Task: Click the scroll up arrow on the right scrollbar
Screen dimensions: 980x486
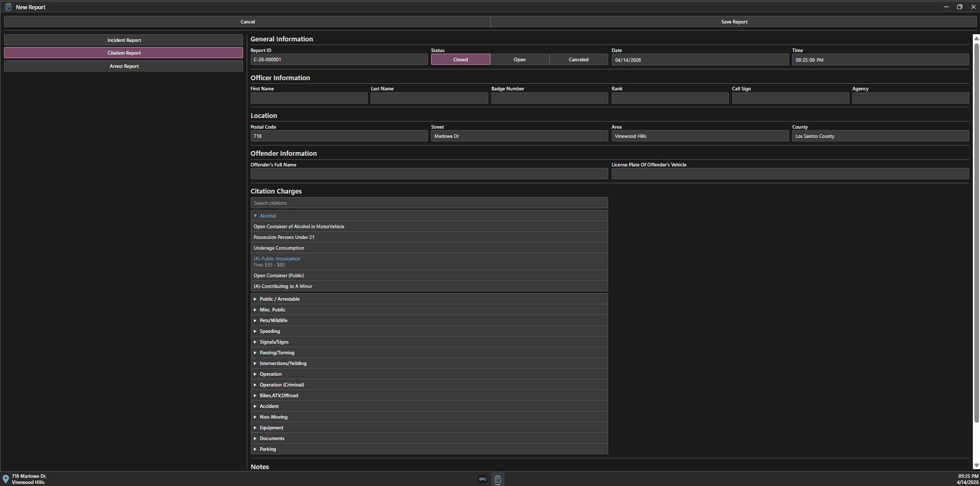Action: click(976, 38)
